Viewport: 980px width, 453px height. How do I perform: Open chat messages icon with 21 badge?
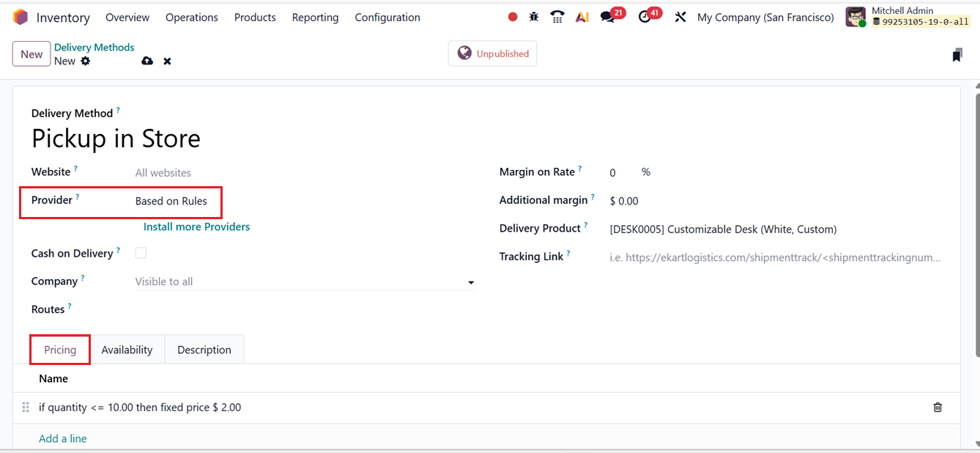(607, 17)
